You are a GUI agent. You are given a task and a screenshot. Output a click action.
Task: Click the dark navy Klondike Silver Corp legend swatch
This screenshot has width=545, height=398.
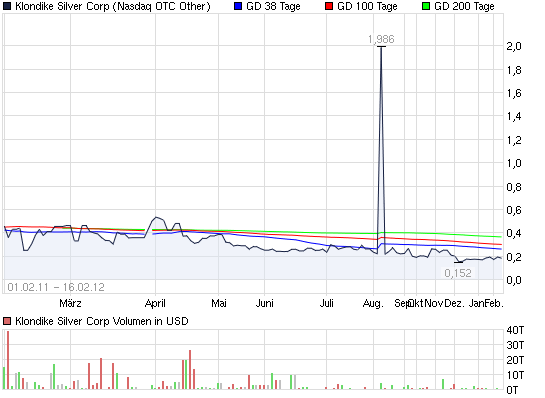(7, 6)
